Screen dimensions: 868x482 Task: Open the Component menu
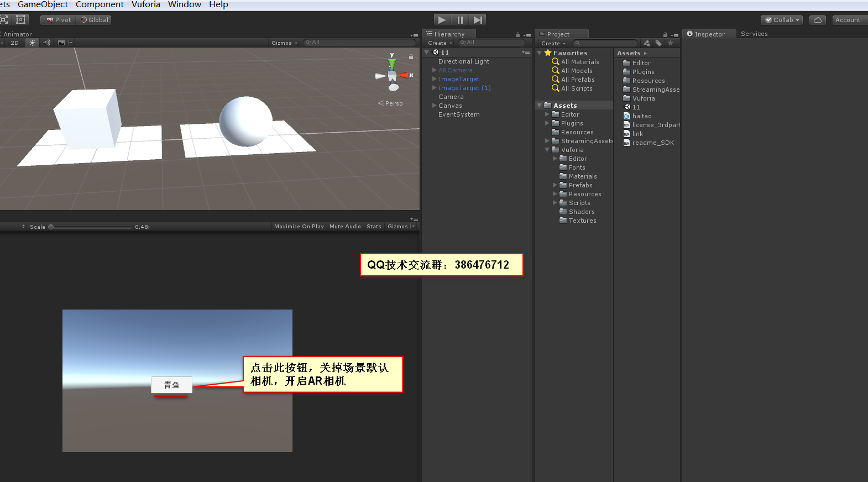tap(100, 4)
